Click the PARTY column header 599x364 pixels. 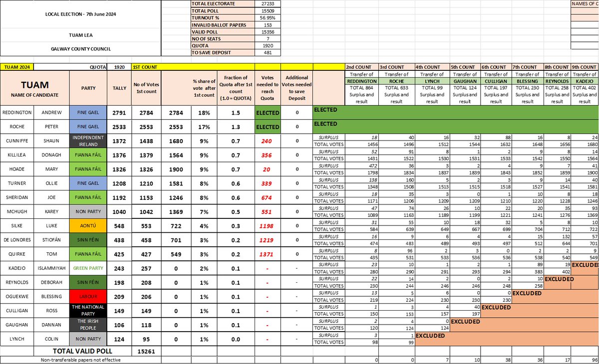pyautogui.click(x=88, y=88)
